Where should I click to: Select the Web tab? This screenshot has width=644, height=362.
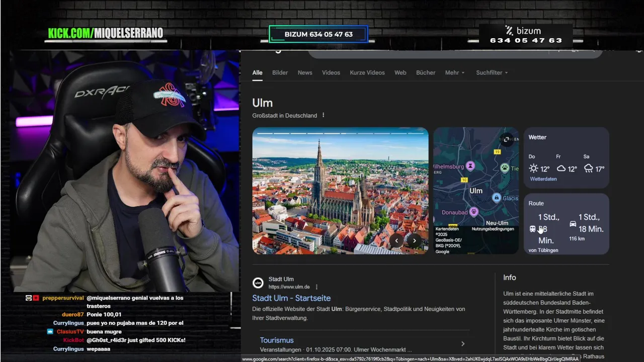400,72
